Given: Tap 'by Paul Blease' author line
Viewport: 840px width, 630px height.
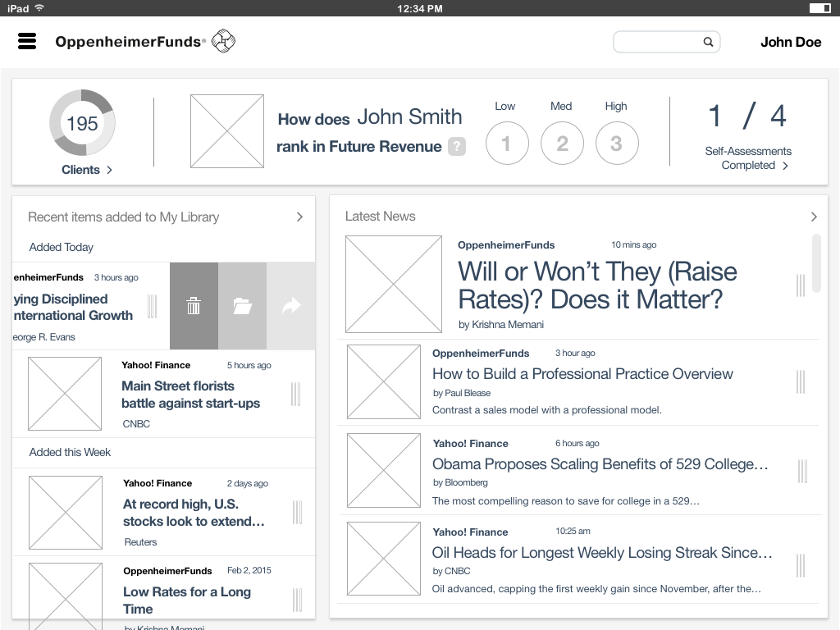Looking at the screenshot, I should coord(462,393).
